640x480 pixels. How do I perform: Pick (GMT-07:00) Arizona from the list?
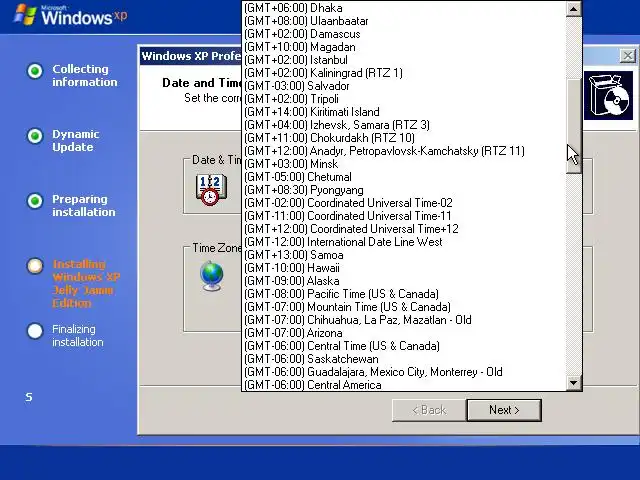[x=404, y=333]
